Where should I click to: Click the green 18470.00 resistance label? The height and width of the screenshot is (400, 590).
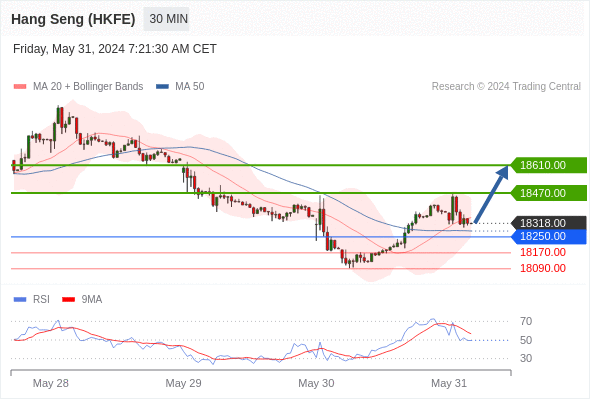pyautogui.click(x=548, y=193)
